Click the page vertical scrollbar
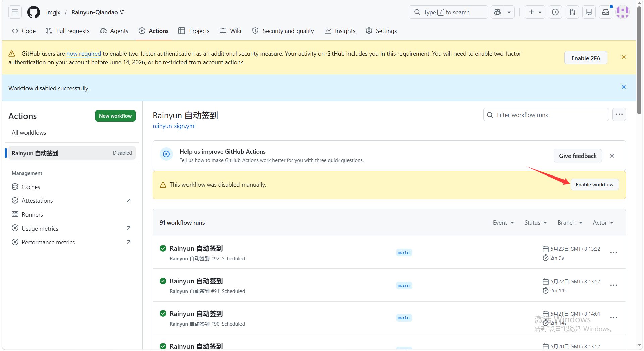This screenshot has width=644, height=351. [x=639, y=60]
